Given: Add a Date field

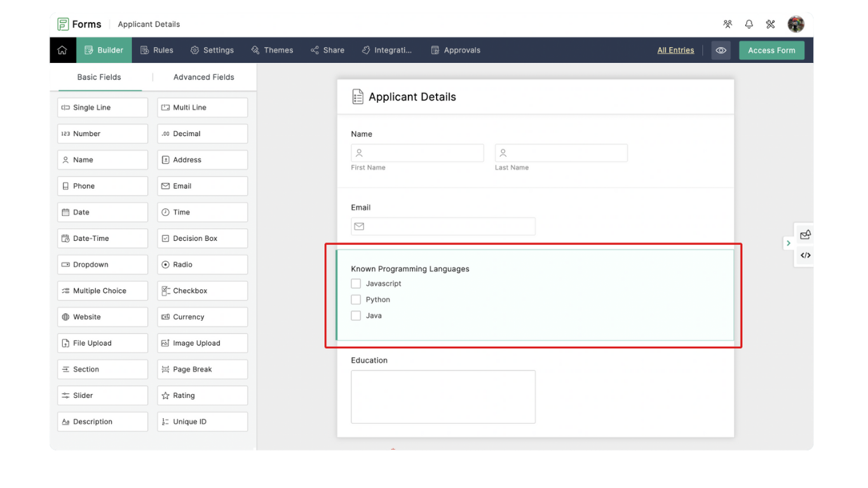Looking at the screenshot, I should click(x=102, y=212).
